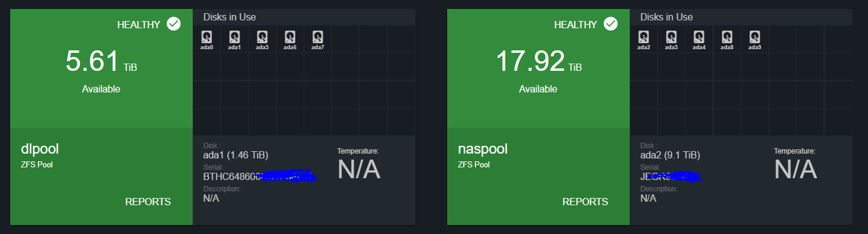The image size is (868, 234).
Task: Click the ada2 (9.1 TiB) disk label
Action: 670,155
